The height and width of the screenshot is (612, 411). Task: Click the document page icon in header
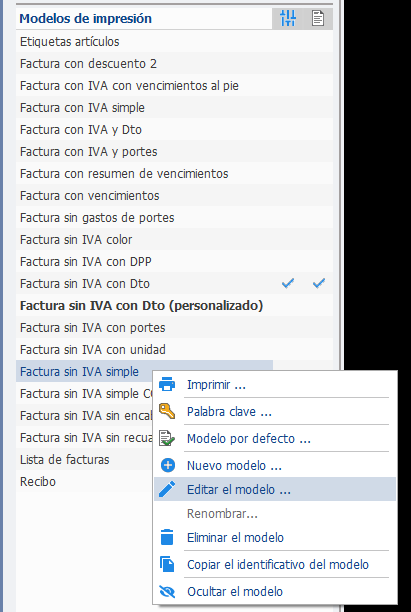tap(318, 18)
